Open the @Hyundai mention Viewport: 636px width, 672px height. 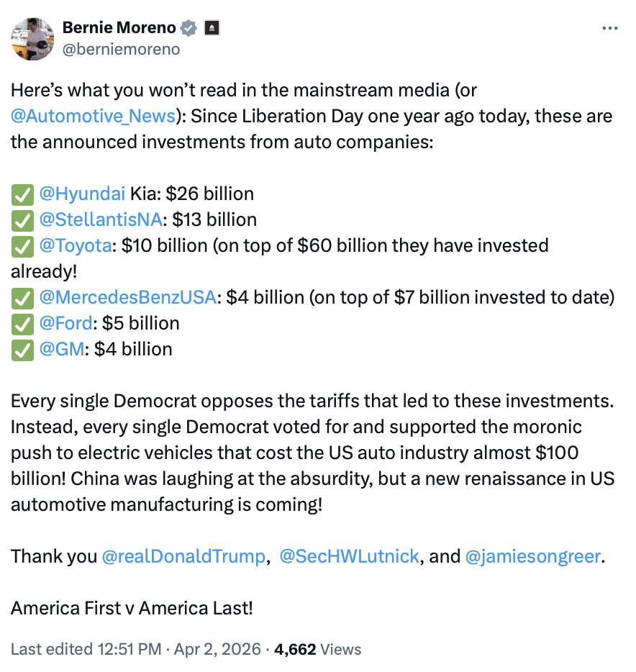(82, 194)
